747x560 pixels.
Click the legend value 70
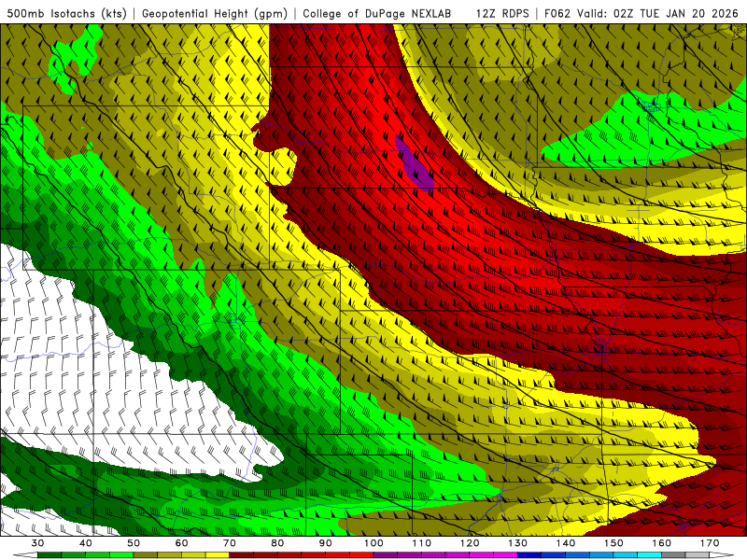tap(230, 543)
